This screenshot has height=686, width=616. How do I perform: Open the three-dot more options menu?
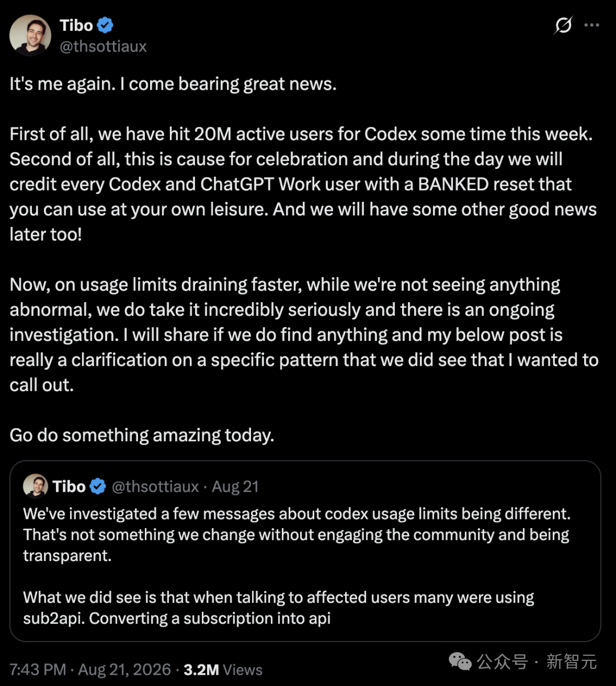(x=592, y=25)
